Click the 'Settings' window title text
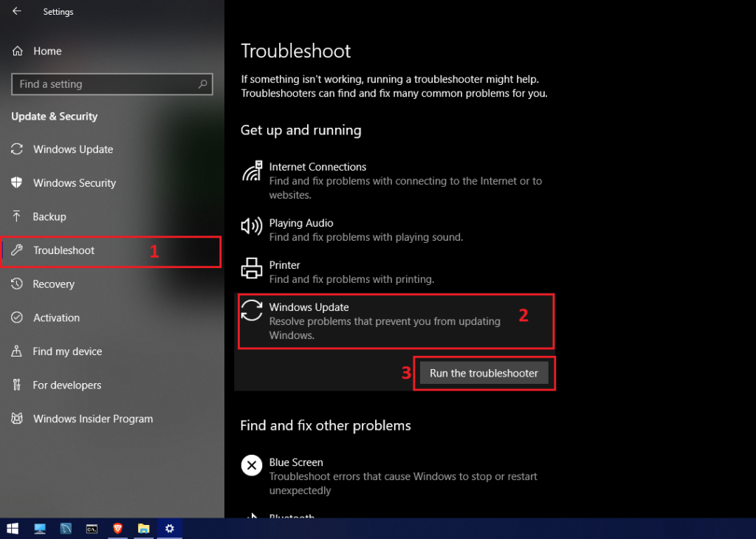The height and width of the screenshot is (539, 756). (58, 12)
